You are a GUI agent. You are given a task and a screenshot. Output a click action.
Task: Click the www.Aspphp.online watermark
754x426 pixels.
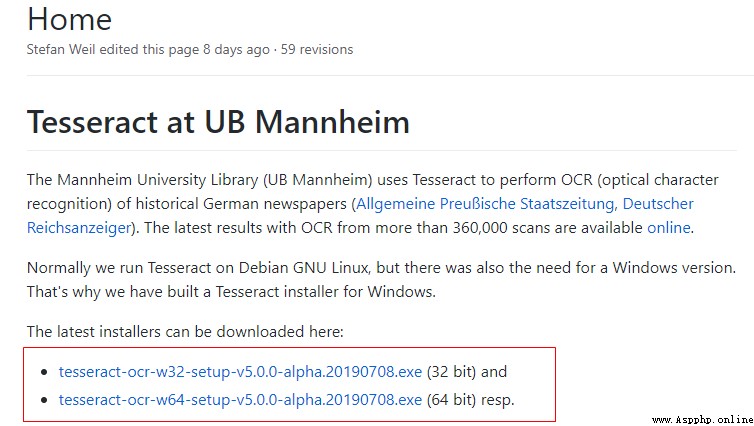[x=703, y=420]
